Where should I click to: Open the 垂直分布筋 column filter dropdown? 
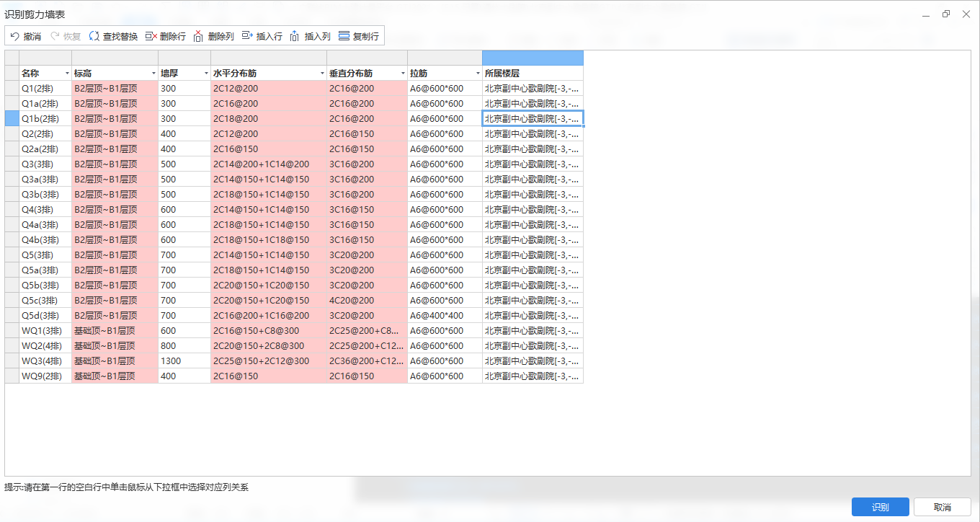403,74
